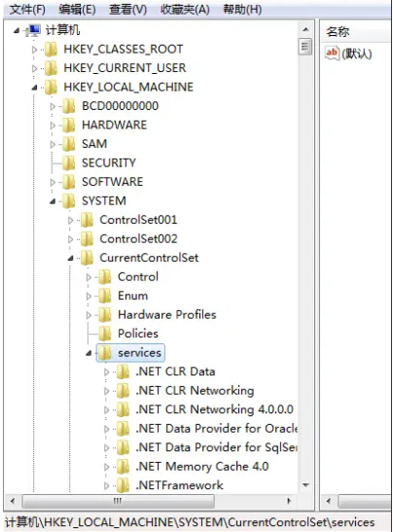Click the Enum folder icon
The width and height of the screenshot is (393, 532).
pos(105,297)
